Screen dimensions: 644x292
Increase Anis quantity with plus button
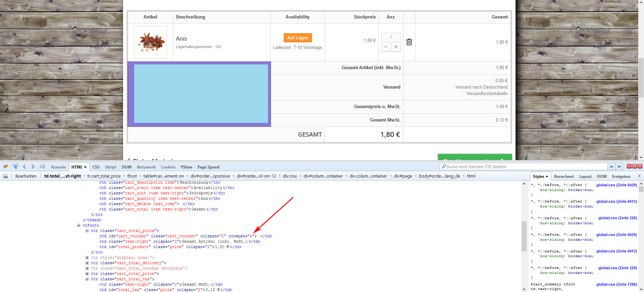396,47
